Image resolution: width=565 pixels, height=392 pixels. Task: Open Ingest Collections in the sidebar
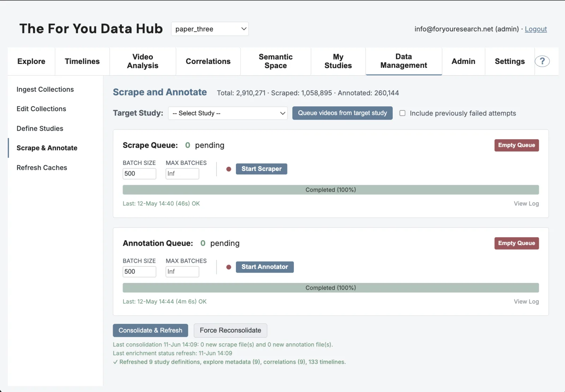tap(45, 89)
